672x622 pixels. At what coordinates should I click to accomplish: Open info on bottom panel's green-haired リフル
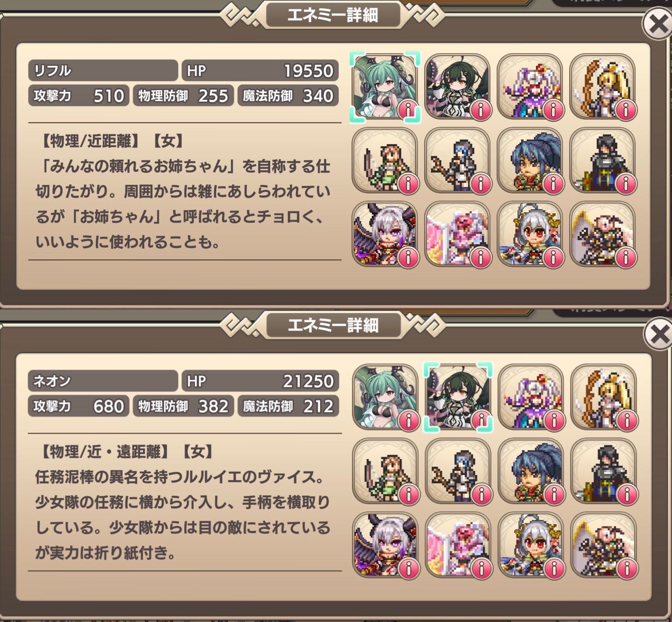pyautogui.click(x=408, y=420)
